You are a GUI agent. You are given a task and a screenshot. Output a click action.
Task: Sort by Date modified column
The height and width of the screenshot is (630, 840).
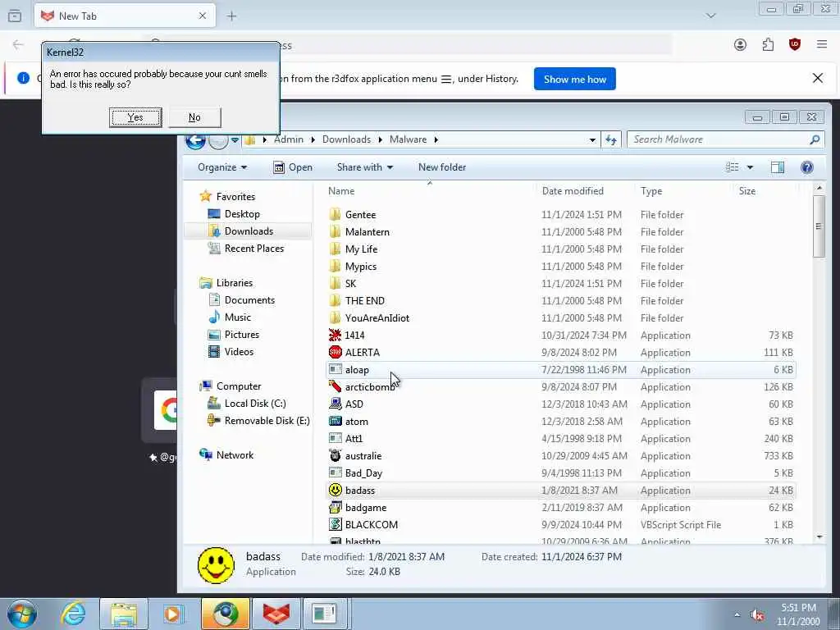coord(586,190)
